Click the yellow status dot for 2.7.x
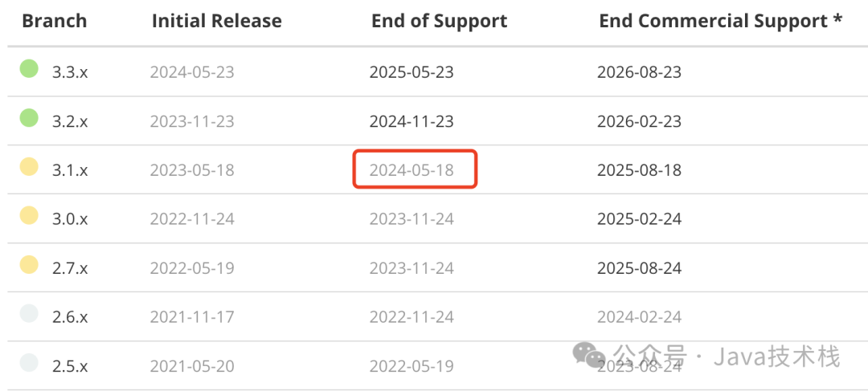The image size is (868, 391). coord(29,264)
